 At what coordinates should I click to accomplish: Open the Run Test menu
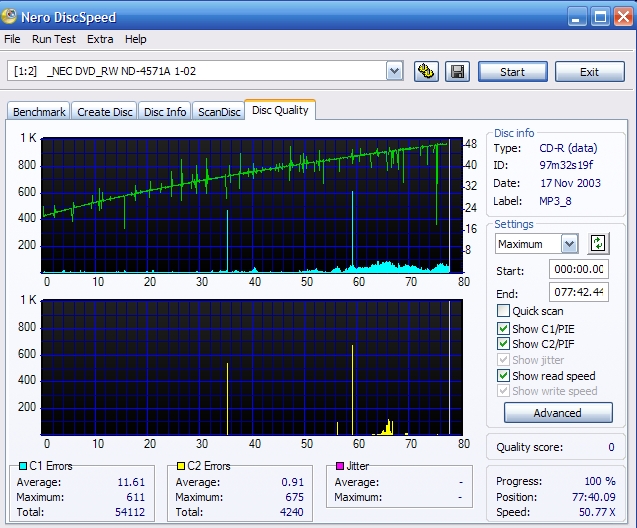(x=54, y=39)
